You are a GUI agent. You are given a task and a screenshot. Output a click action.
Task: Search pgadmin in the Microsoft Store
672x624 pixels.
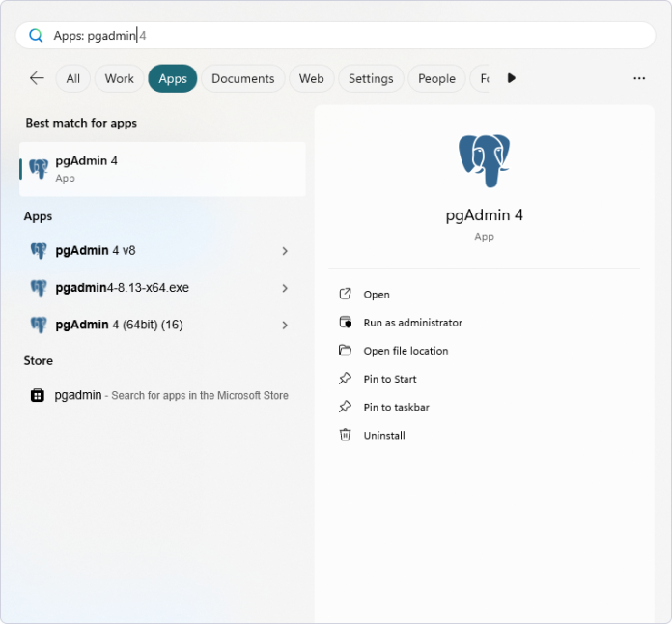(x=162, y=395)
